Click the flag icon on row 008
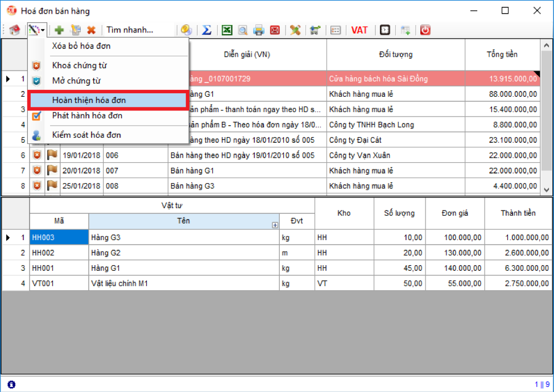Screen dimensions: 554x392 click(52, 185)
